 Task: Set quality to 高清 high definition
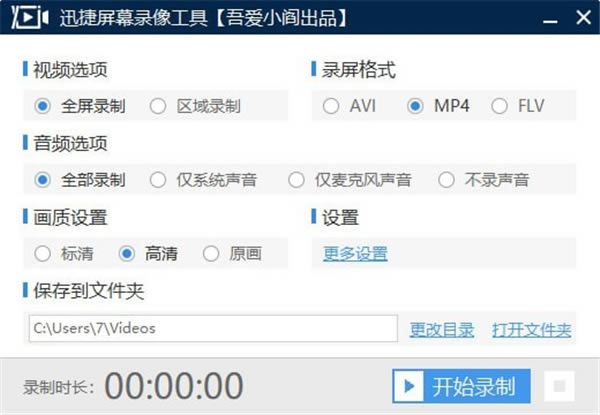127,253
